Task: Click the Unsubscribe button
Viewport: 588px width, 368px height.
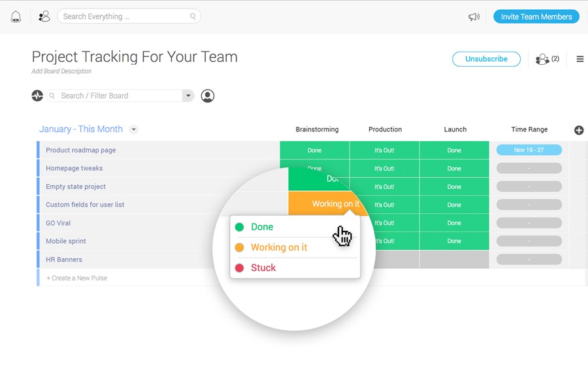Action: pos(486,59)
